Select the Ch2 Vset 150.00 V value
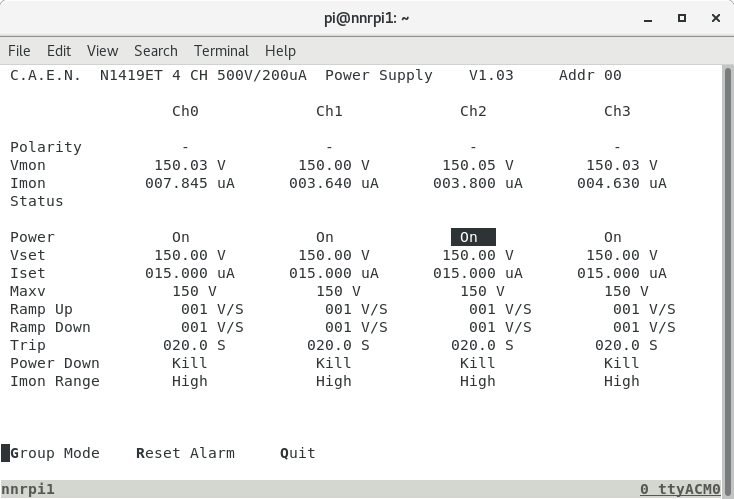734x499 pixels. pos(478,255)
